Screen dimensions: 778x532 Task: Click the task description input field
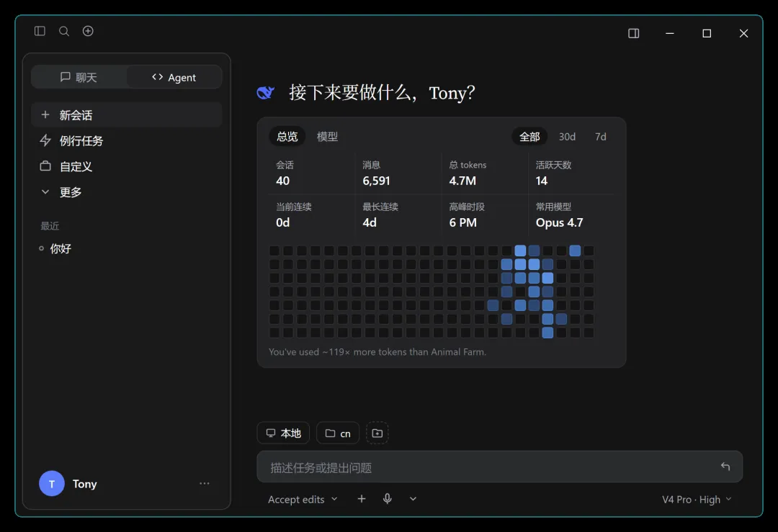pos(500,467)
